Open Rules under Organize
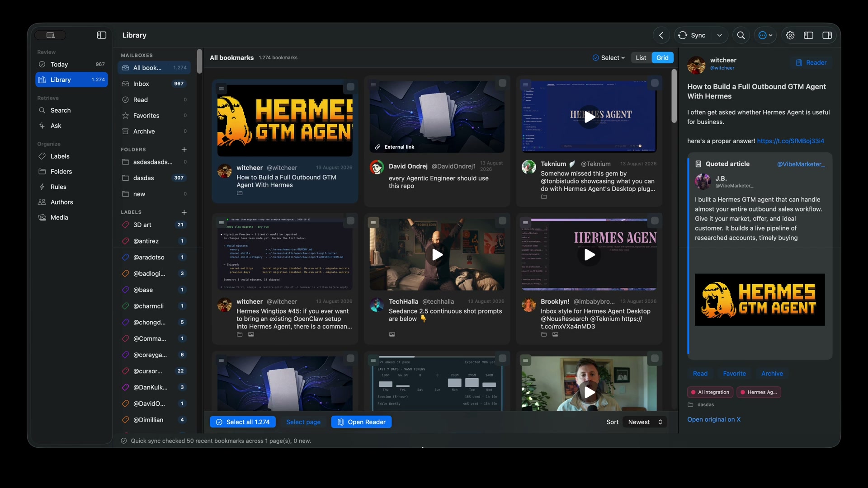 click(x=71, y=187)
